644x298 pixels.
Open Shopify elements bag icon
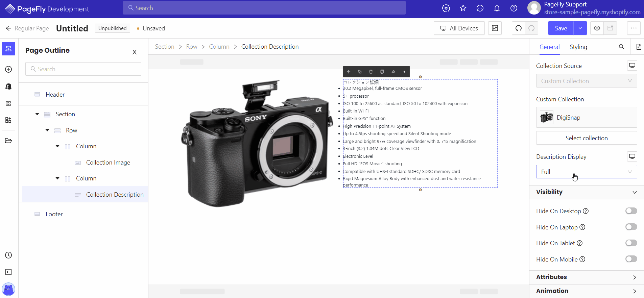tap(8, 86)
